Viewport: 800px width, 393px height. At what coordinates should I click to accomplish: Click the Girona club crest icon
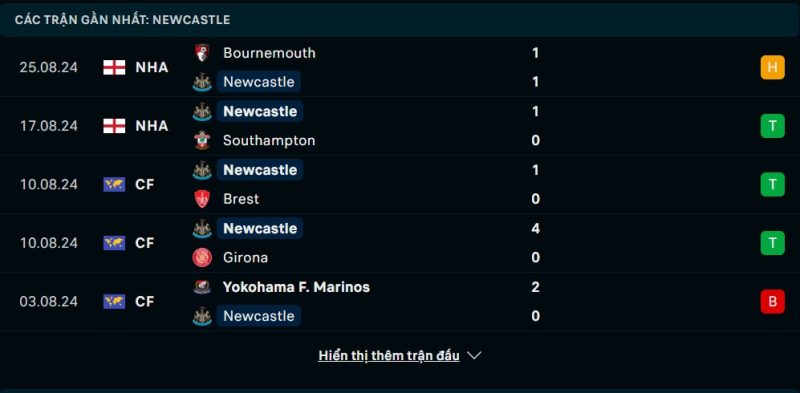202,257
